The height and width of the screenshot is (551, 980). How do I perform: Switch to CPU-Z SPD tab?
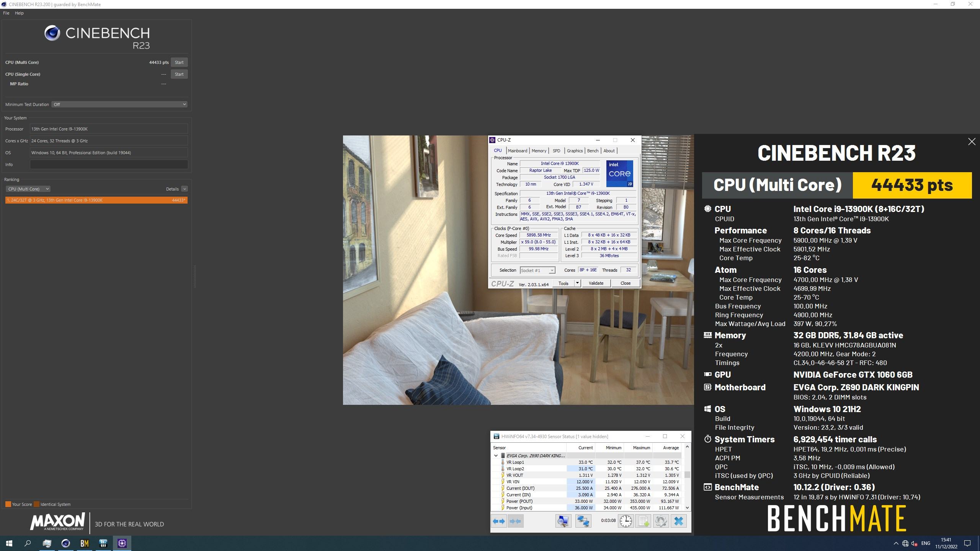tap(556, 151)
